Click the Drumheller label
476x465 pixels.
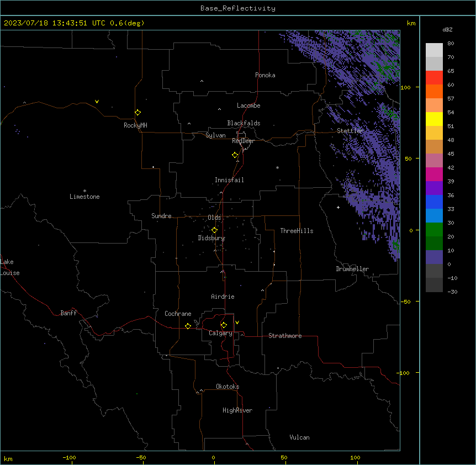click(352, 269)
